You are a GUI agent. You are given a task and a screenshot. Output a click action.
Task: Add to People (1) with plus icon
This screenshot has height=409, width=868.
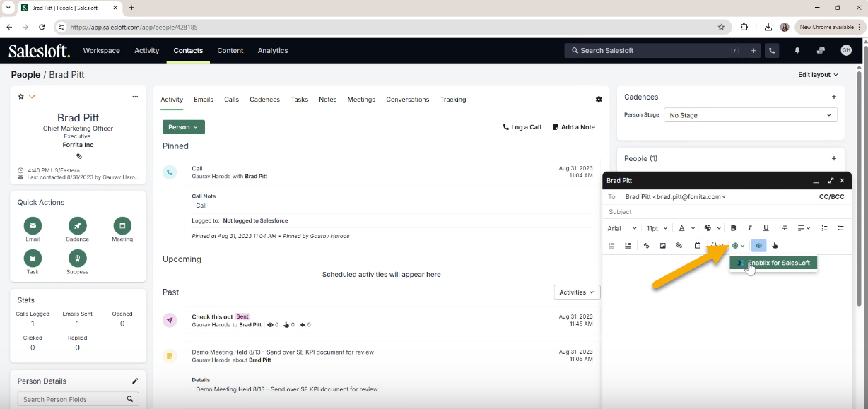[834, 158]
